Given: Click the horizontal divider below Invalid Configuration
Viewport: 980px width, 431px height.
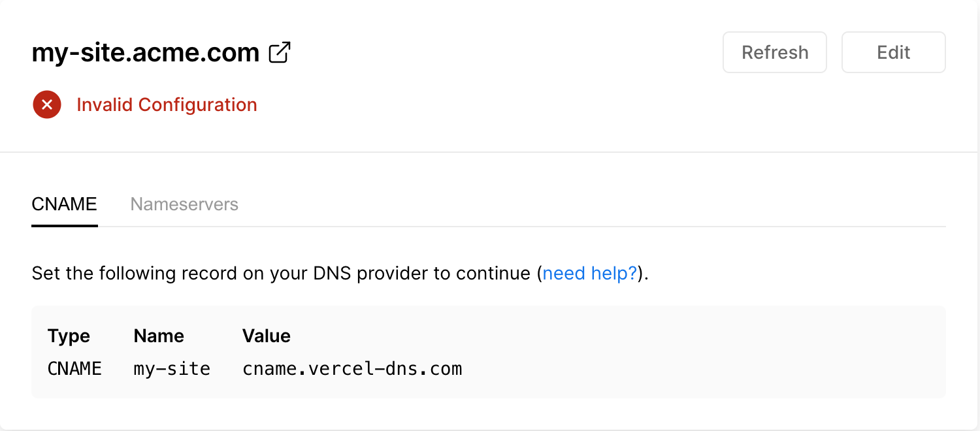Looking at the screenshot, I should point(490,152).
